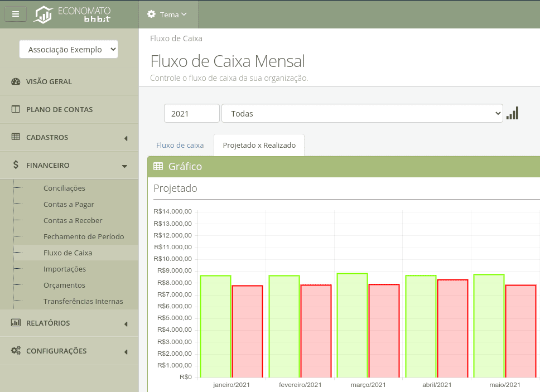Click the signal bars chart icon

[513, 113]
